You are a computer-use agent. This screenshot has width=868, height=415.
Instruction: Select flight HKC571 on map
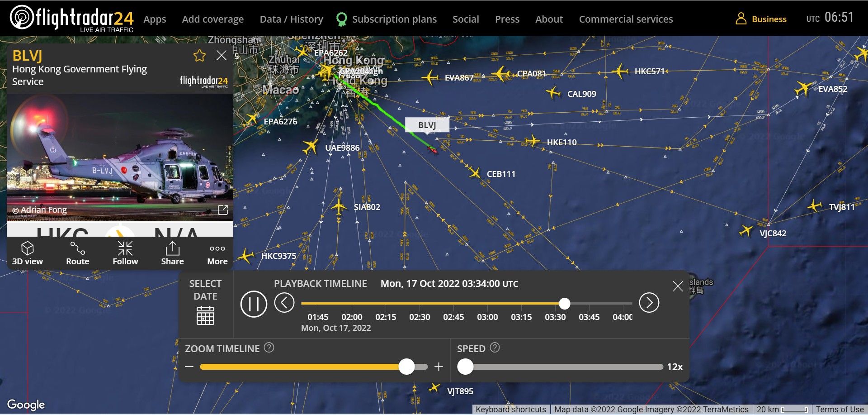point(619,71)
